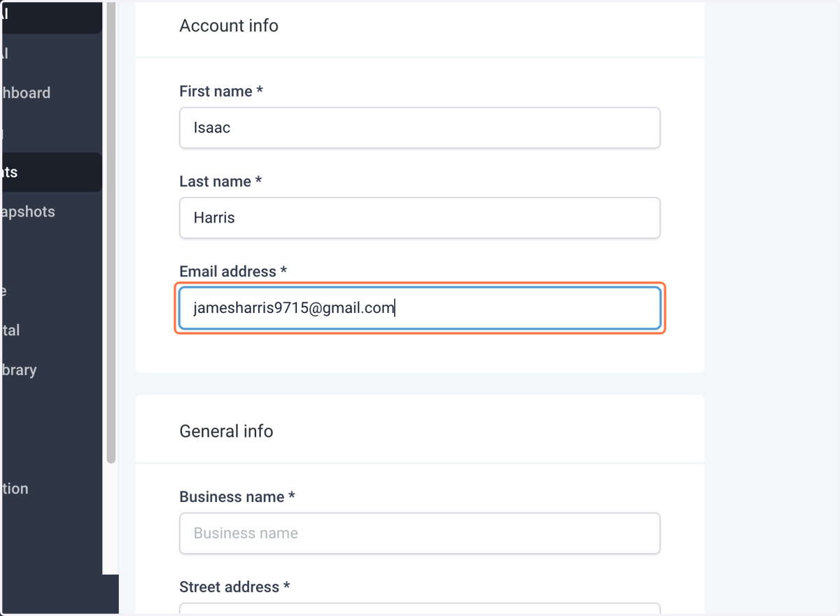Click into the First name field containing Isaac

click(x=419, y=127)
